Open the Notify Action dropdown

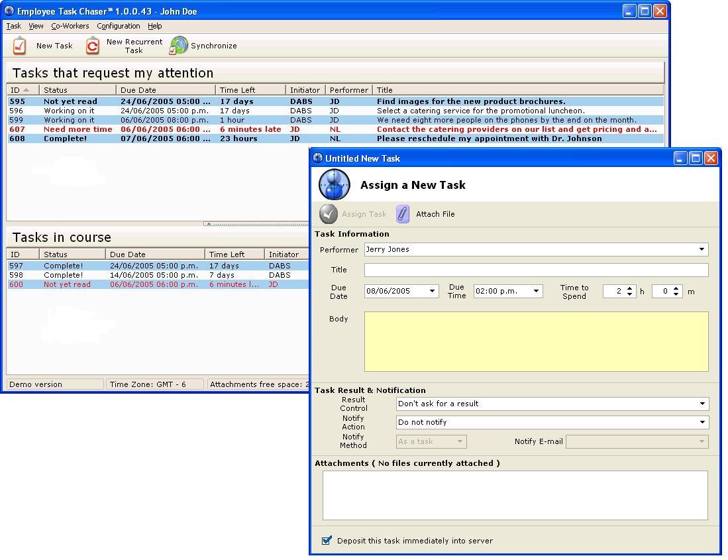702,422
